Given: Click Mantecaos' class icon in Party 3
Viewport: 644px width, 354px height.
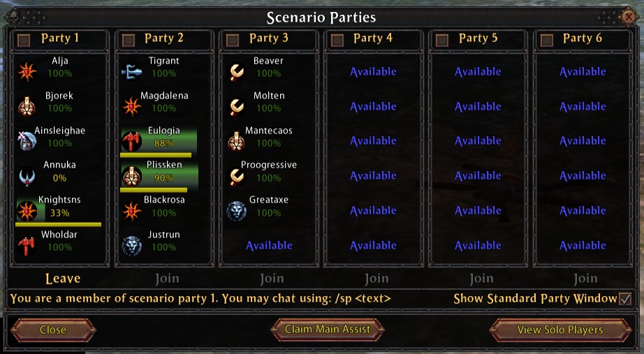Looking at the screenshot, I should point(237,141).
